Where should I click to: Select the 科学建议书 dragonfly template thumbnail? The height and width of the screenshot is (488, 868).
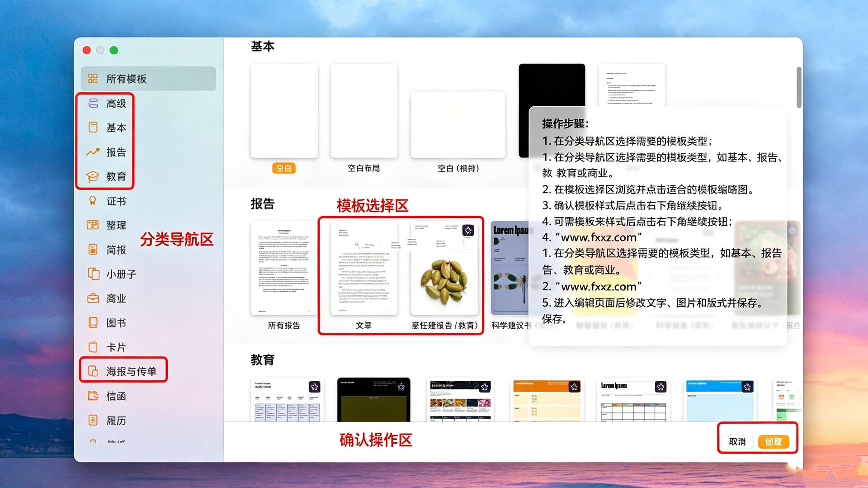coord(509,268)
